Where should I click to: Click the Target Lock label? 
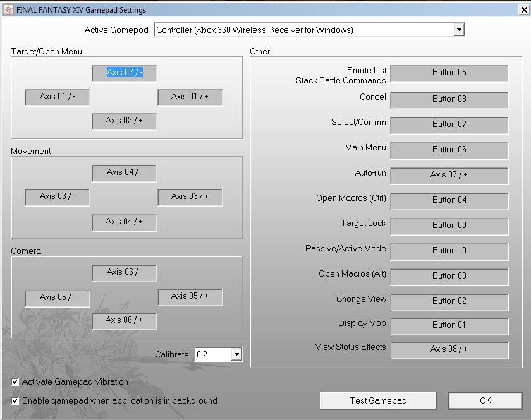point(363,224)
